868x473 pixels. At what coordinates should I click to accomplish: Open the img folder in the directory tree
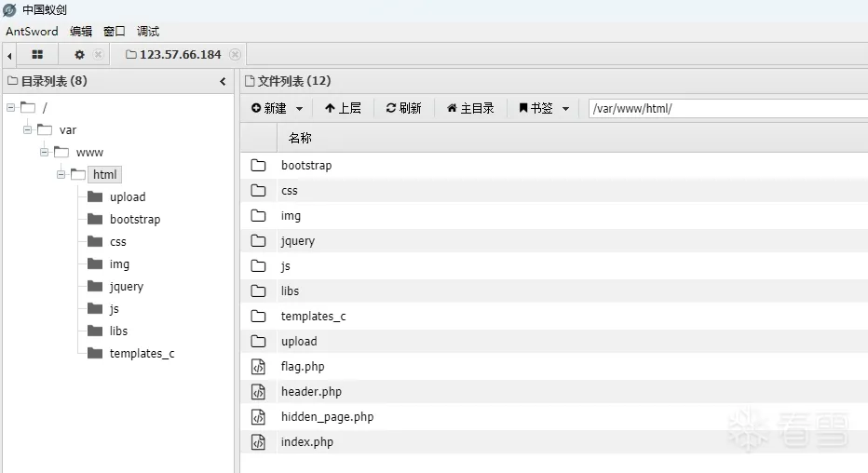pyautogui.click(x=119, y=264)
